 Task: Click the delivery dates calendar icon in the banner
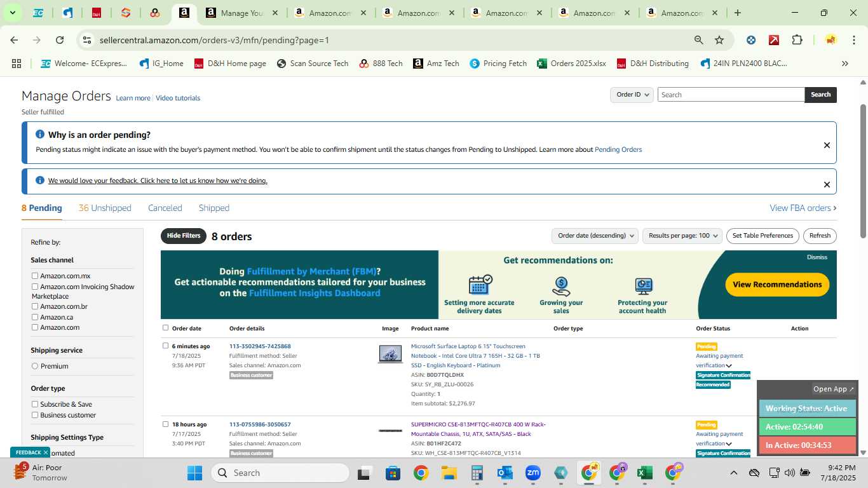click(x=480, y=285)
